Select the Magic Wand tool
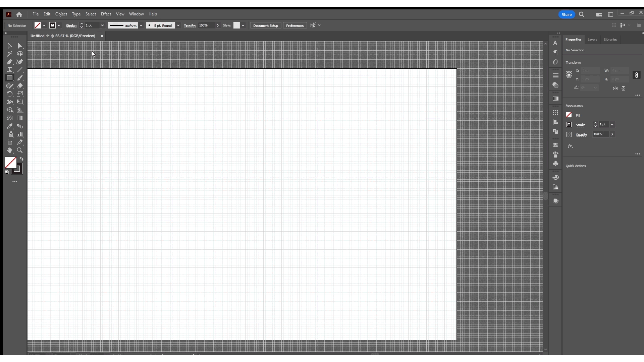The image size is (644, 362). [9, 54]
